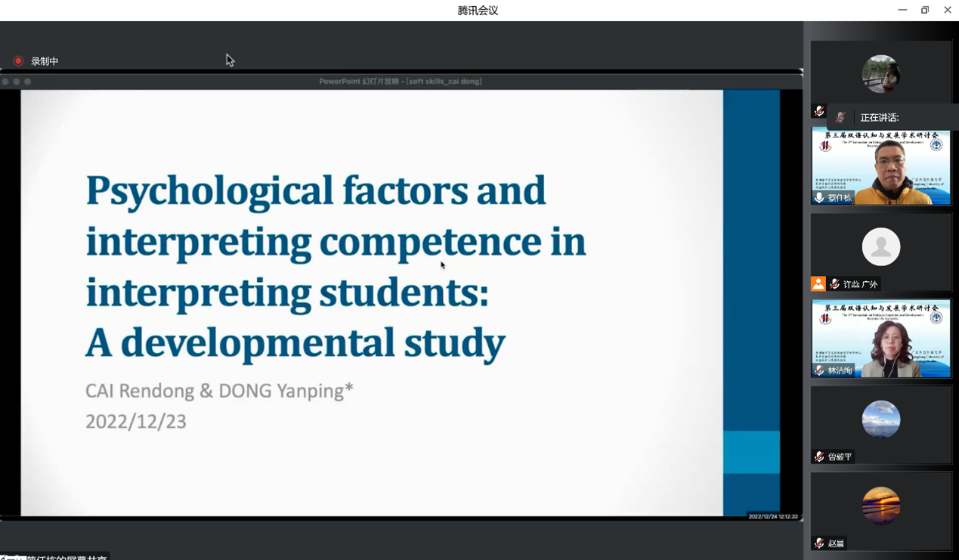This screenshot has height=560, width=959.
Task: Click muted mic icon of the top participant tile
Action: pos(818,111)
